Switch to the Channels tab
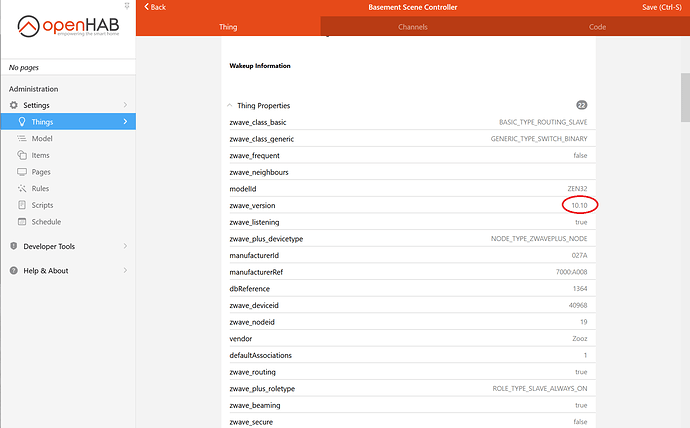 [x=413, y=26]
